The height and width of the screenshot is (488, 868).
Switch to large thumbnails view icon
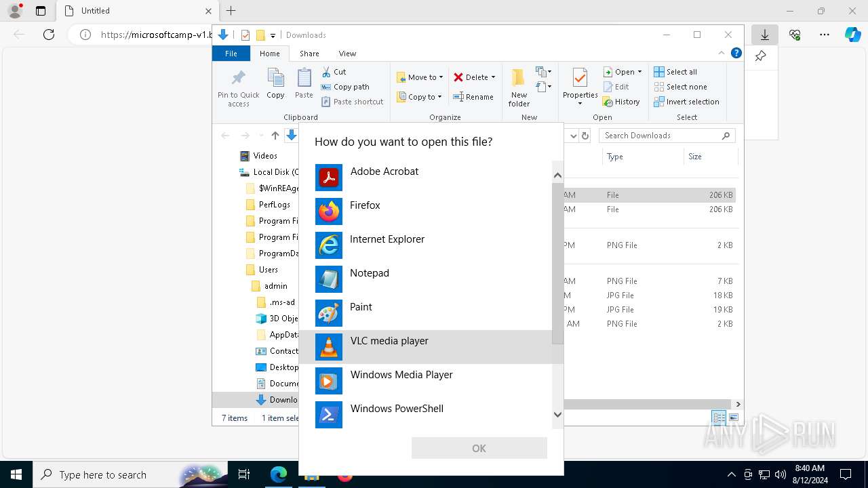coord(734,418)
